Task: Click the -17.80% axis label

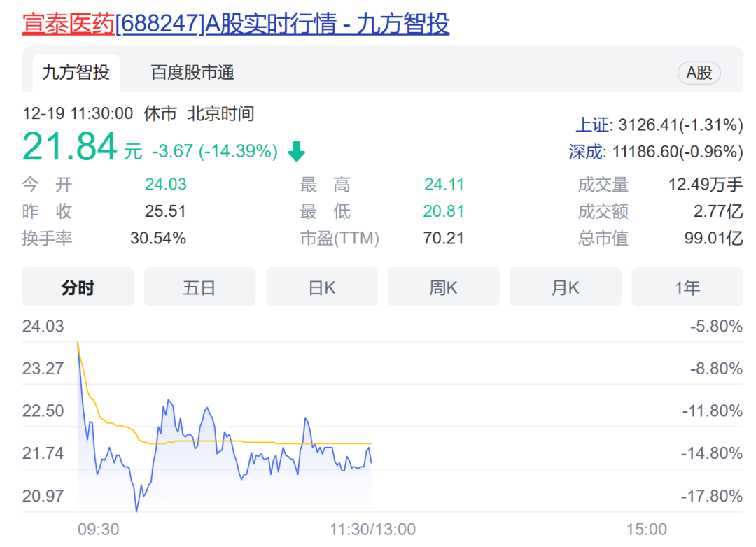Action: point(712,496)
